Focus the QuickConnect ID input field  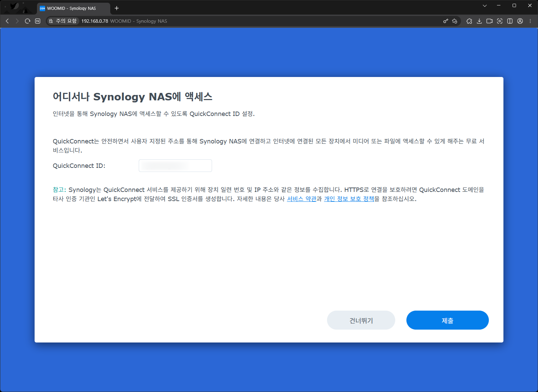175,165
